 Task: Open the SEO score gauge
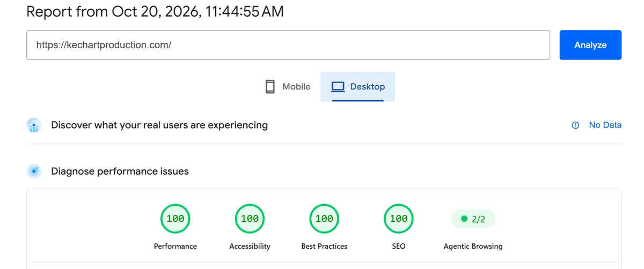(x=399, y=219)
